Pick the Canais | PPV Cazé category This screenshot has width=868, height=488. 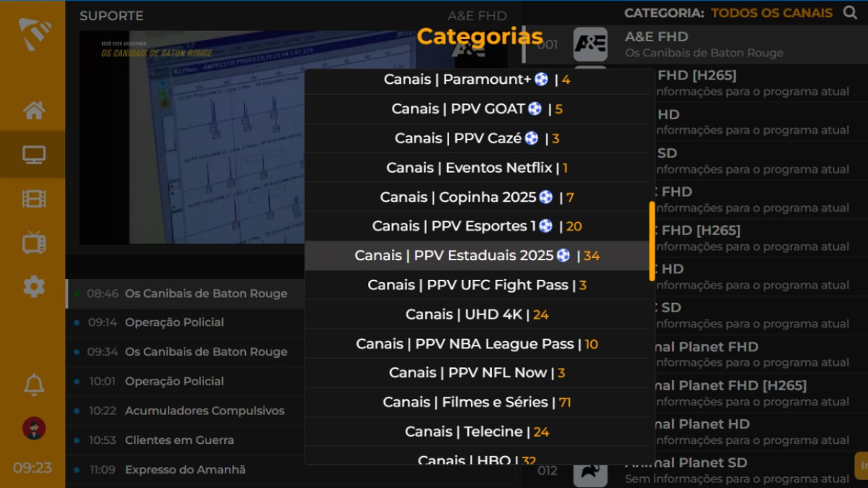(477, 138)
